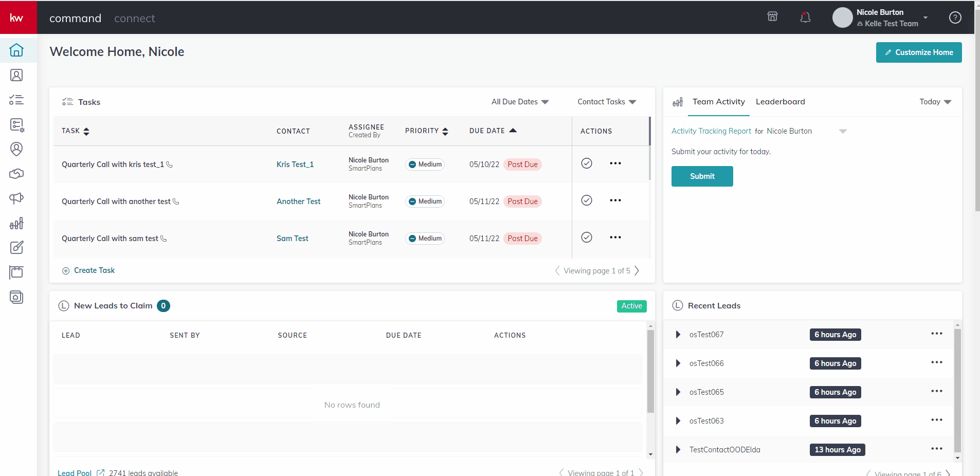This screenshot has width=980, height=476.
Task: Open the Nicole Burton report dropdown arrow
Action: (x=843, y=132)
